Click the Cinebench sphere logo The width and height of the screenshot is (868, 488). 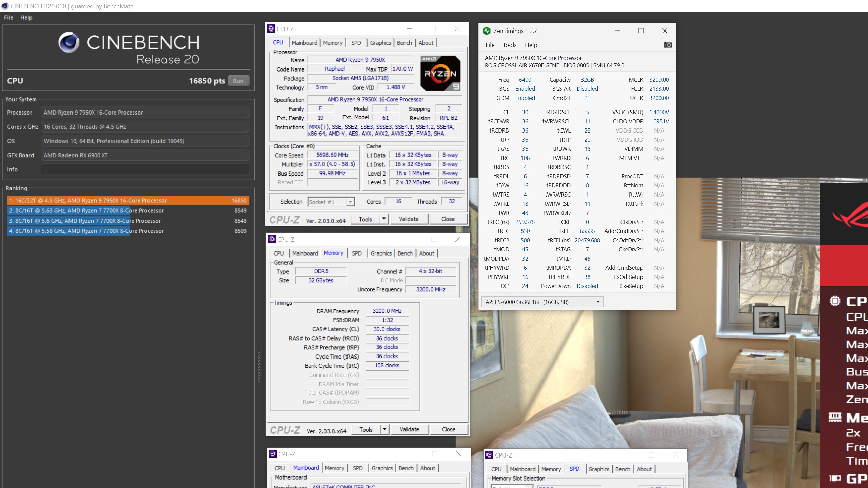[69, 42]
